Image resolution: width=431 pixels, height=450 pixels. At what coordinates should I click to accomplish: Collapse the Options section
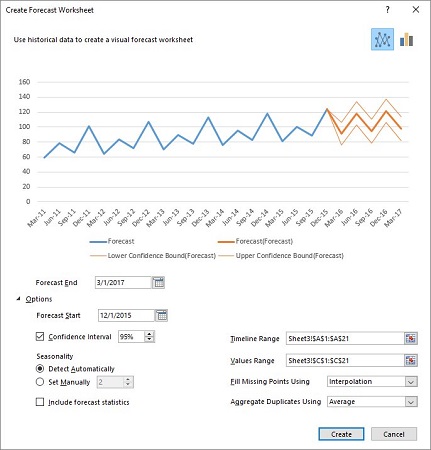click(19, 299)
